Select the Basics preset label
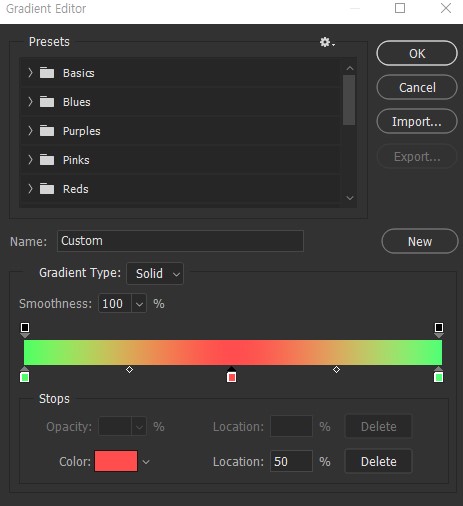 (x=79, y=73)
